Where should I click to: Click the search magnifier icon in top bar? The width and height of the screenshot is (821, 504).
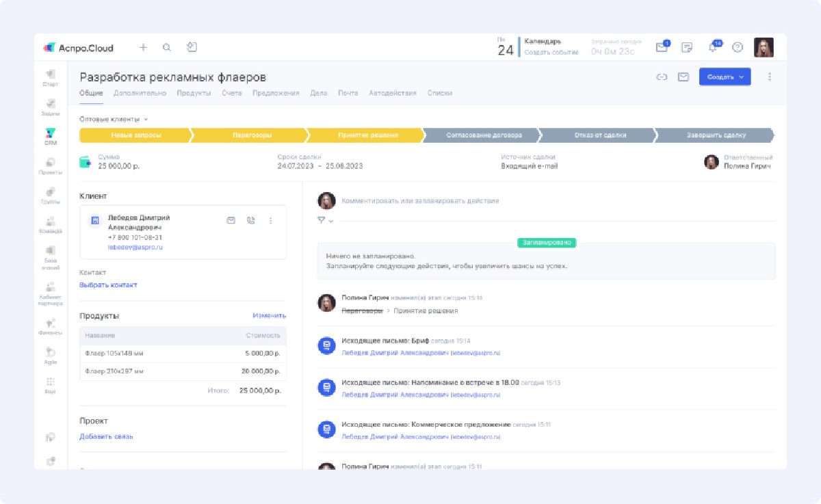tap(166, 48)
